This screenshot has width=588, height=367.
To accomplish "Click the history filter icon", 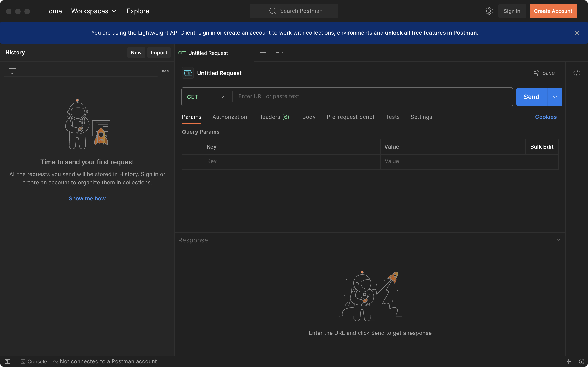I will (x=12, y=71).
